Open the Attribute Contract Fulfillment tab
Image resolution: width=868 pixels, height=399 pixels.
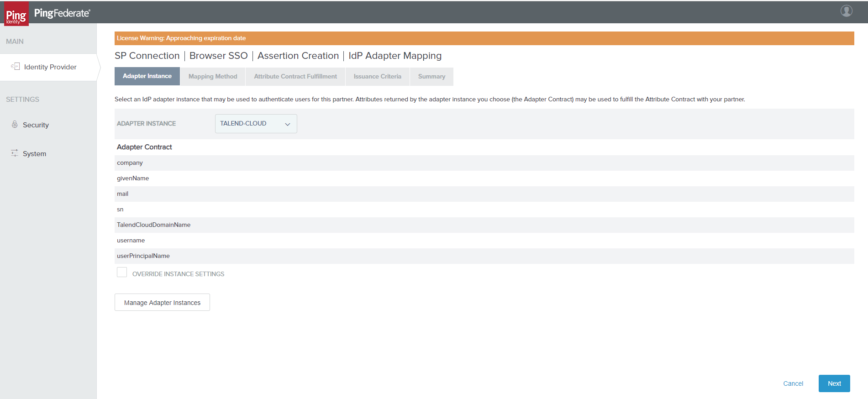(x=295, y=77)
